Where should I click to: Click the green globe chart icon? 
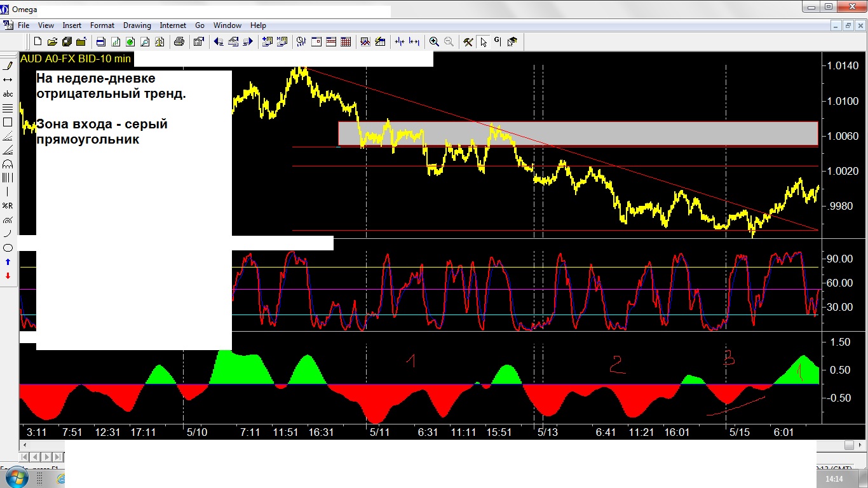pos(130,42)
